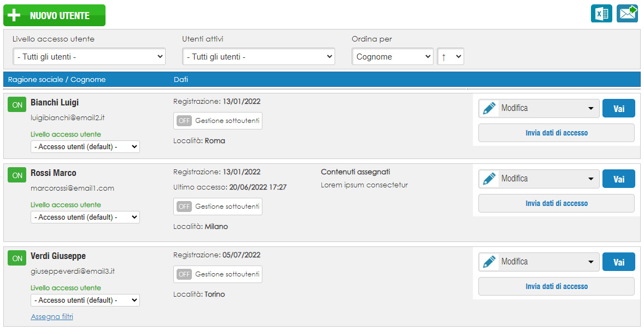Image resolution: width=644 pixels, height=330 pixels.
Task: Send access data to Rossi Marco
Action: (x=557, y=204)
